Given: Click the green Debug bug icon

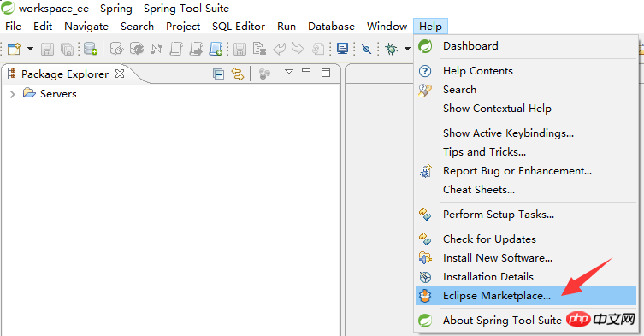Looking at the screenshot, I should click(391, 49).
